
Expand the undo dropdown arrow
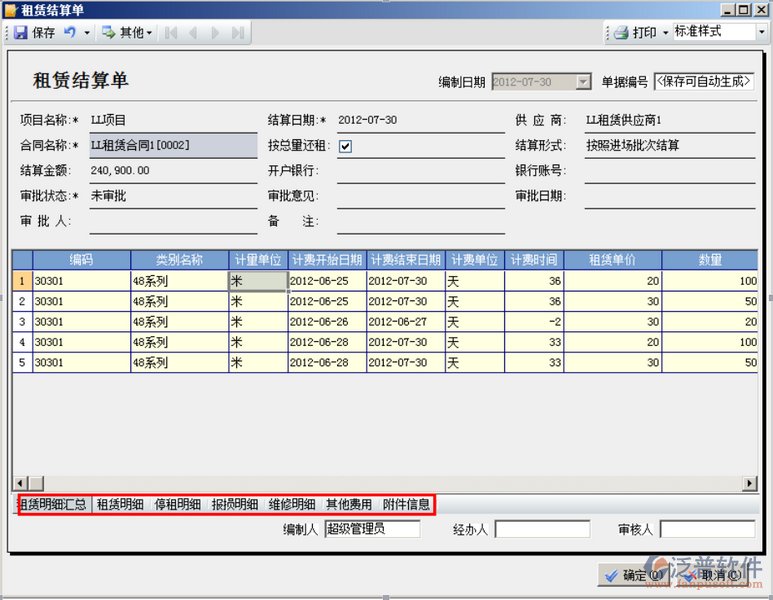87,33
